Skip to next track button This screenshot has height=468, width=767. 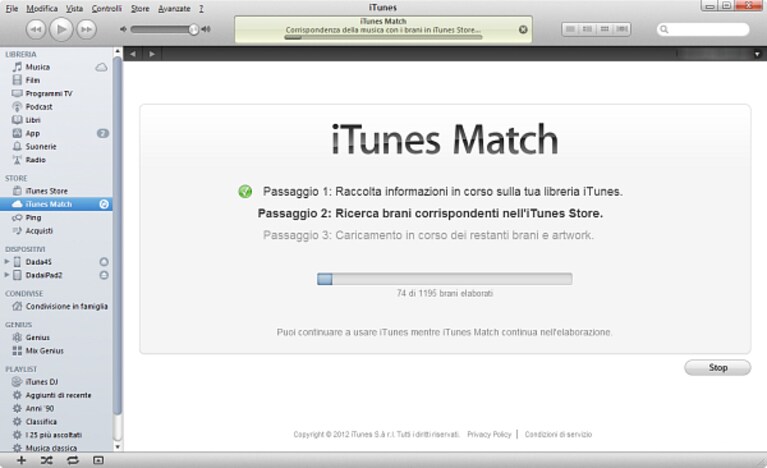click(86, 30)
